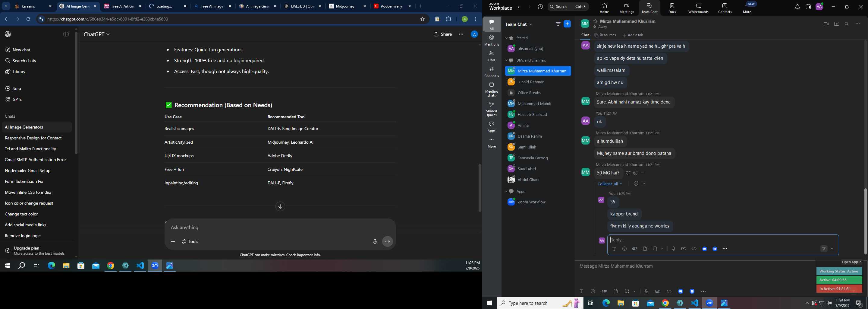Open the Tools menu in ChatGPT composer
The width and height of the screenshot is (868, 309).
(190, 241)
